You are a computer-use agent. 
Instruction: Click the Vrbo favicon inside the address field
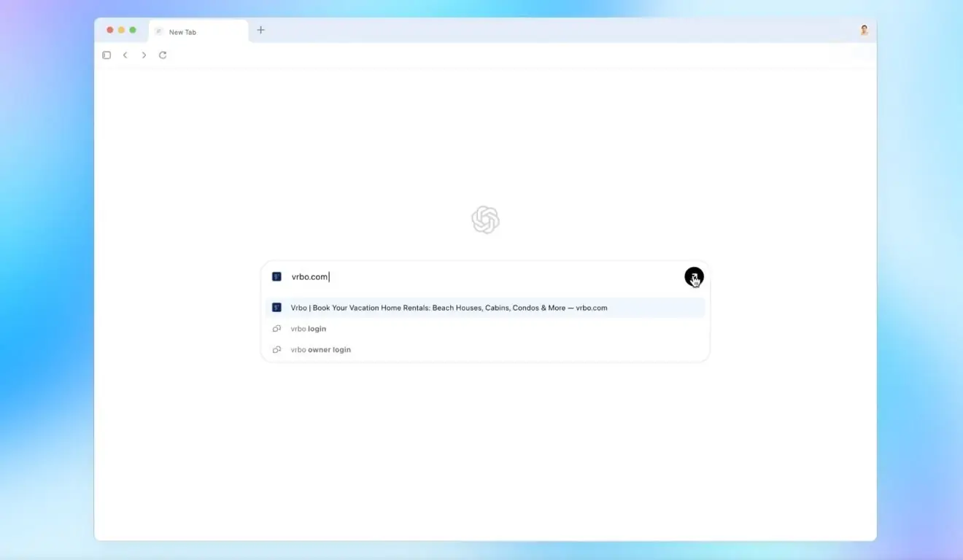tap(276, 276)
